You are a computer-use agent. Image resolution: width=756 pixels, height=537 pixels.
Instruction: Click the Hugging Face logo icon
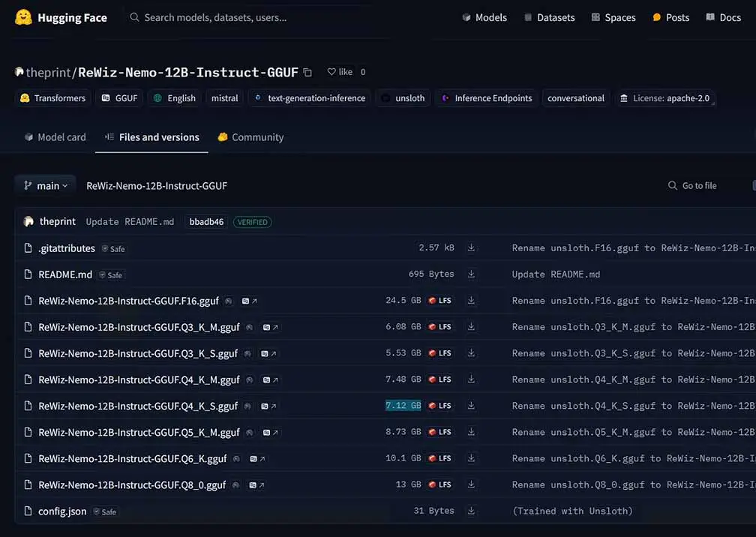(23, 17)
